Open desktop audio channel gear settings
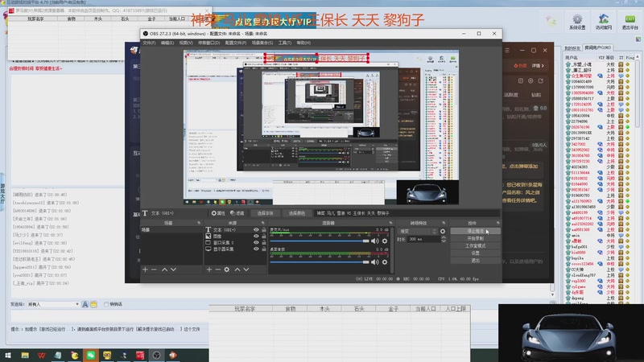 pos(385,262)
